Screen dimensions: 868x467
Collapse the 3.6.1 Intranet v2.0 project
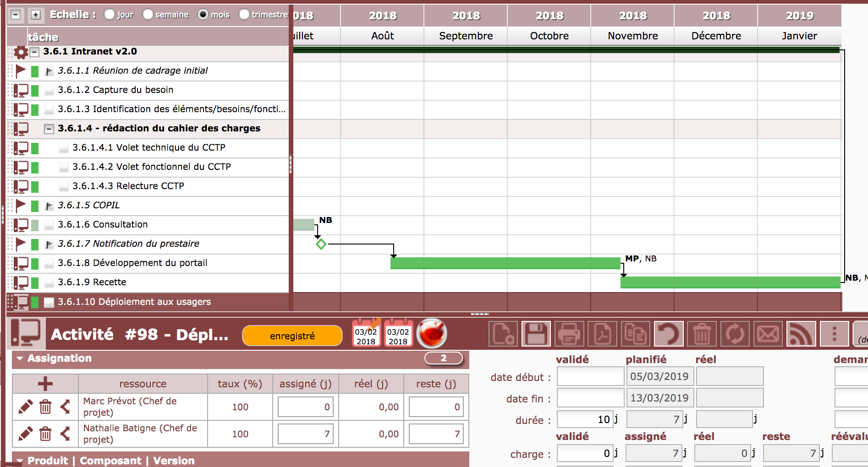pos(34,52)
